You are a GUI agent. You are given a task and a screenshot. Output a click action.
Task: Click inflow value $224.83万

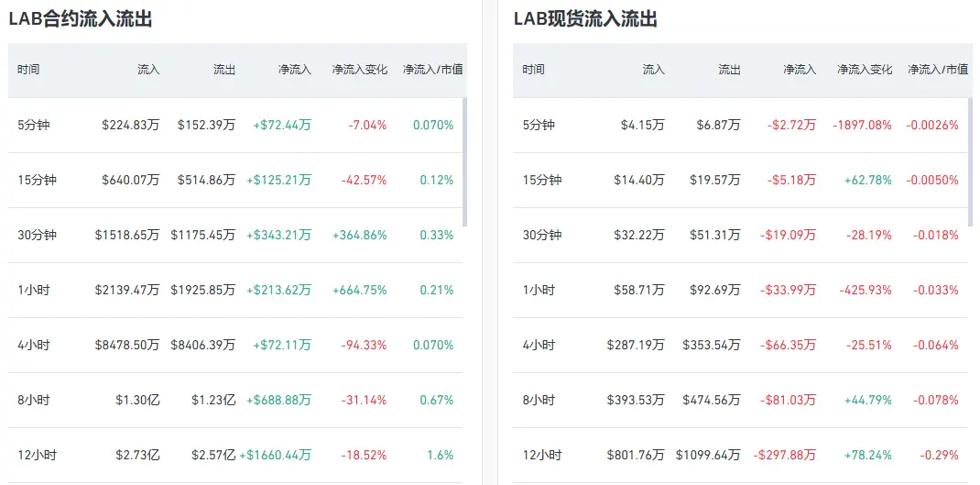point(131,126)
